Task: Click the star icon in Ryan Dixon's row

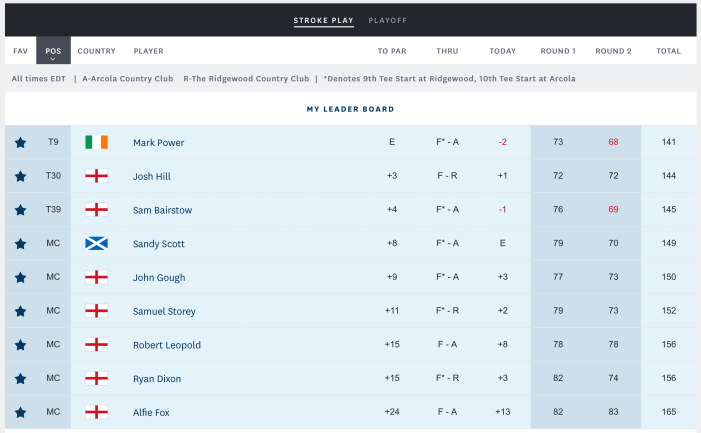Action: (x=20, y=379)
